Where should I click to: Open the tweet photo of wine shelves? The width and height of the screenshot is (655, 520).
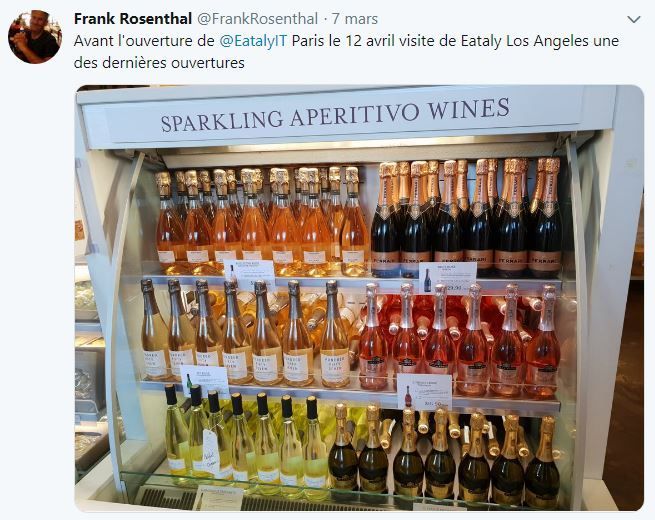[x=359, y=298]
